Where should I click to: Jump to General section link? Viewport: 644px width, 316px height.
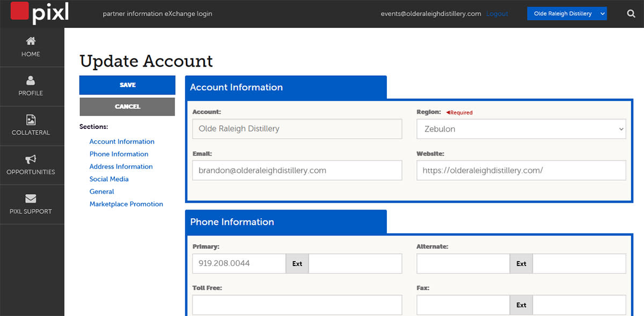(101, 191)
